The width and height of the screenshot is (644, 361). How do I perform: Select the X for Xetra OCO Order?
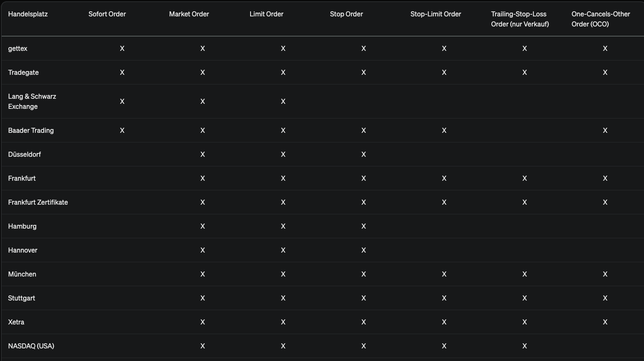(x=605, y=322)
